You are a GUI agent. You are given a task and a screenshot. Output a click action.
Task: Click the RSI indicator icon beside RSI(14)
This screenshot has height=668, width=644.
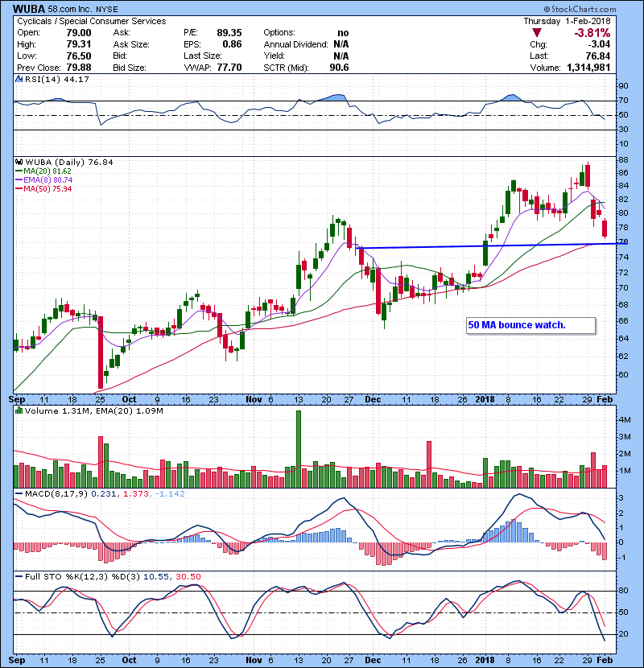[19, 79]
